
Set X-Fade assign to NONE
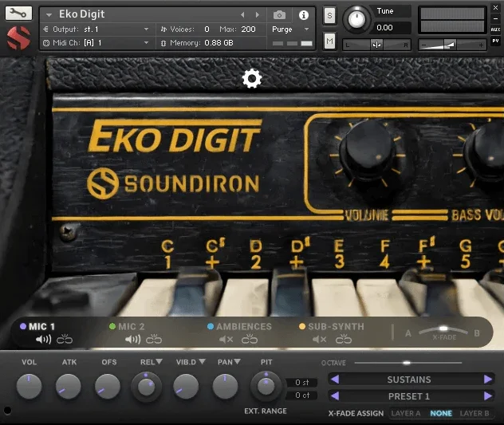tap(441, 413)
